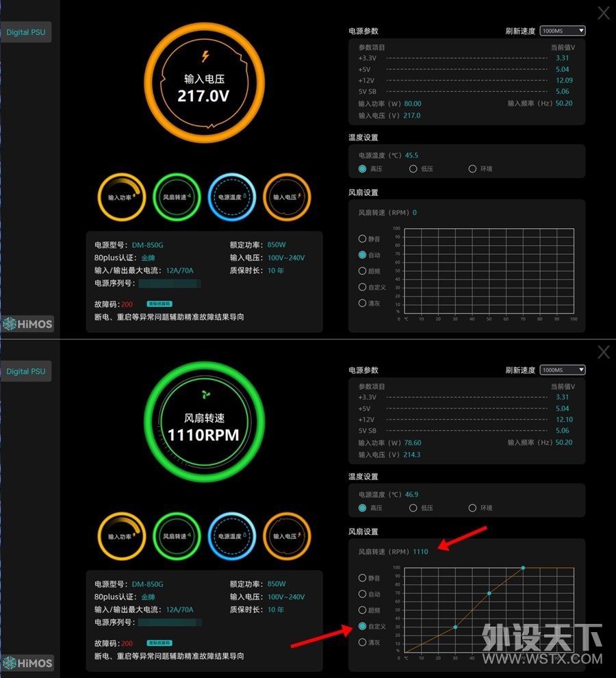Click warranty 10 年 in 1110RPM window

pyautogui.click(x=276, y=610)
